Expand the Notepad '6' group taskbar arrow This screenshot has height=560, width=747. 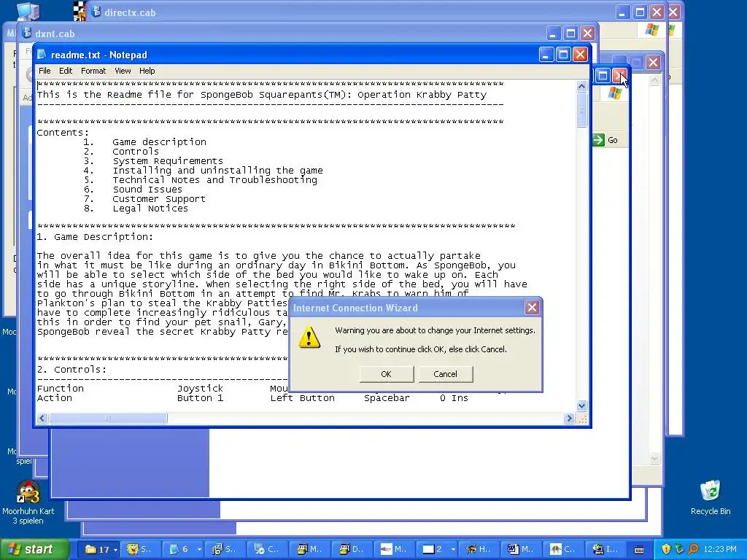(x=199, y=550)
